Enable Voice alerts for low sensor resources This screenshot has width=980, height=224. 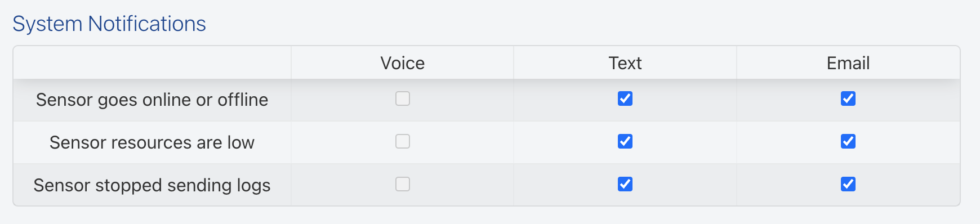403,141
